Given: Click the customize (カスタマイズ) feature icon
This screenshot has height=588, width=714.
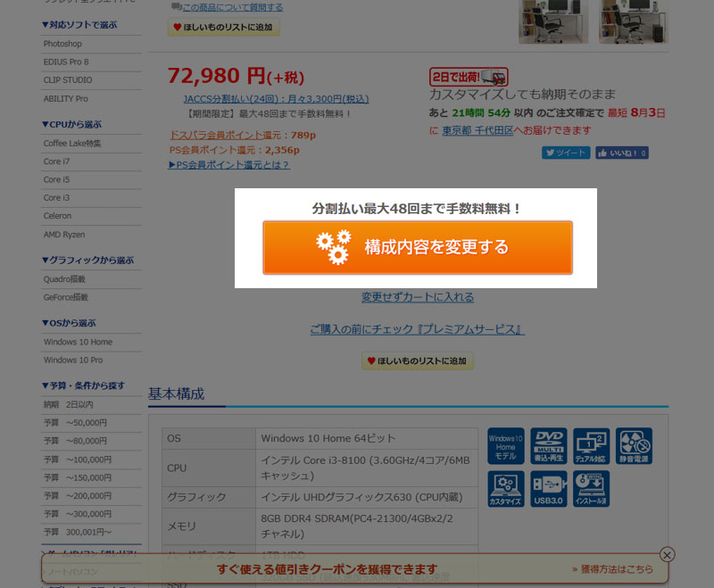Looking at the screenshot, I should [x=505, y=489].
